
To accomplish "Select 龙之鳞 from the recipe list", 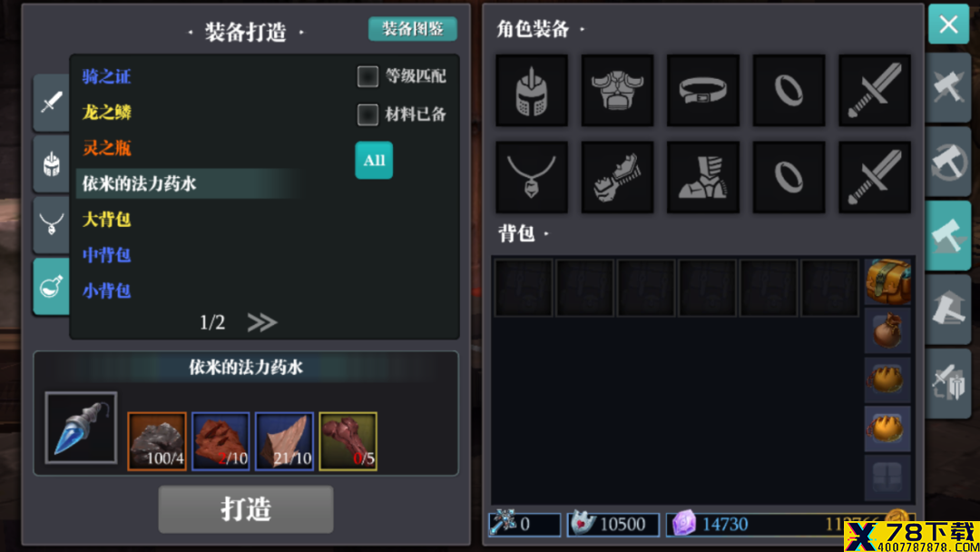I will pos(107,113).
